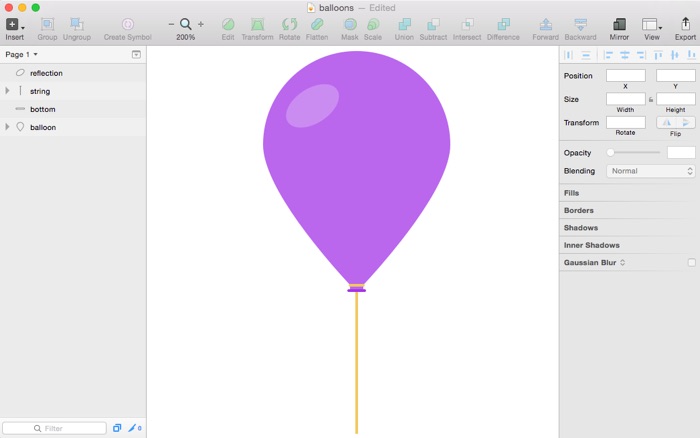Click the Opacity slider handle

pos(610,153)
